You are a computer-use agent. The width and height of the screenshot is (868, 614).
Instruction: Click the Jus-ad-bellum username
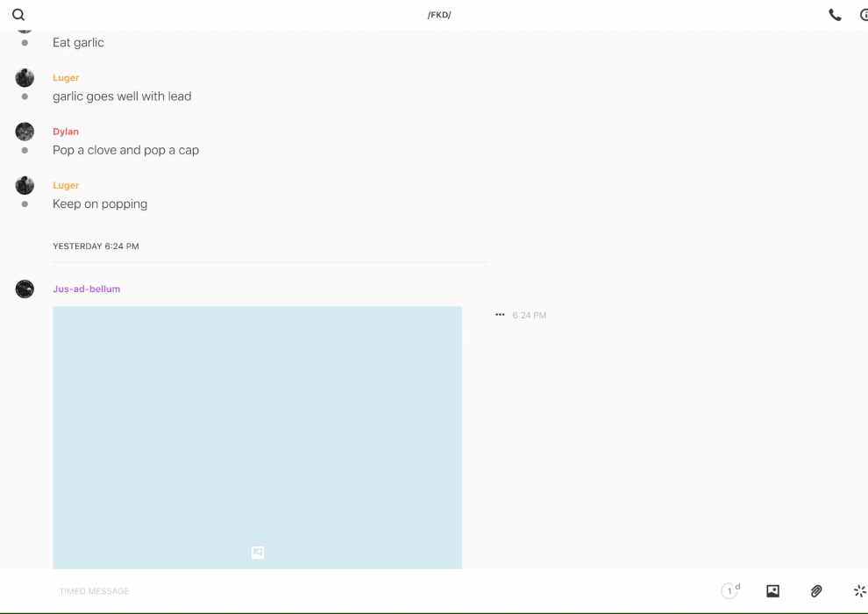click(86, 289)
